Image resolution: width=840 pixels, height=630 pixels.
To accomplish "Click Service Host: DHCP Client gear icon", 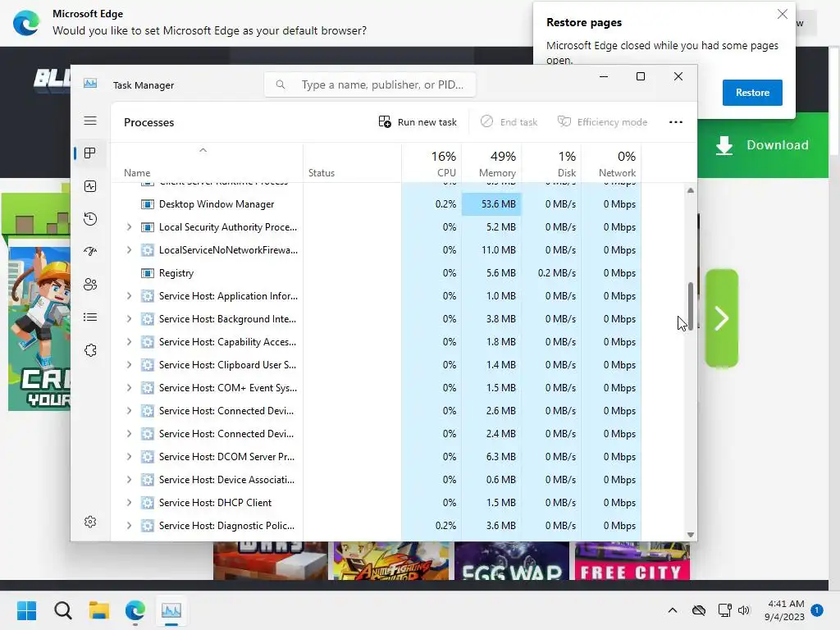I will pyautogui.click(x=148, y=503).
